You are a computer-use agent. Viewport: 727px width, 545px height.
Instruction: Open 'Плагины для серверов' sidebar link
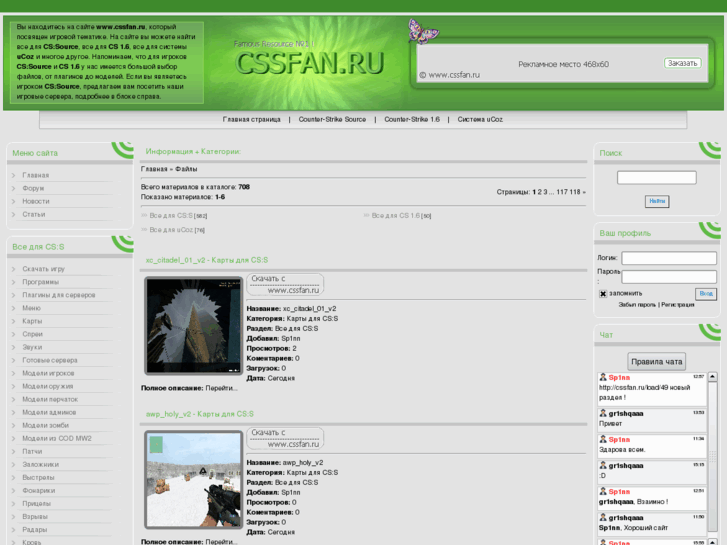click(59, 295)
